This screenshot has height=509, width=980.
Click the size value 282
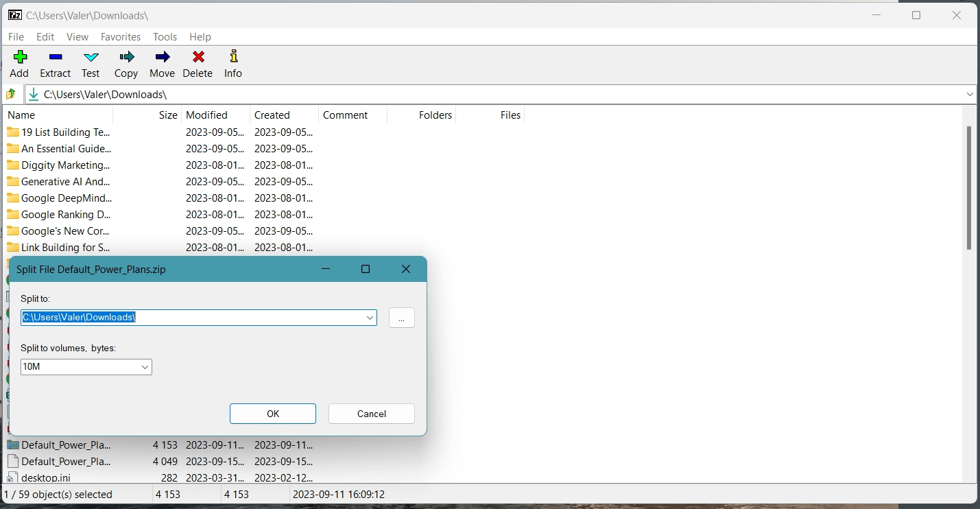(x=169, y=477)
